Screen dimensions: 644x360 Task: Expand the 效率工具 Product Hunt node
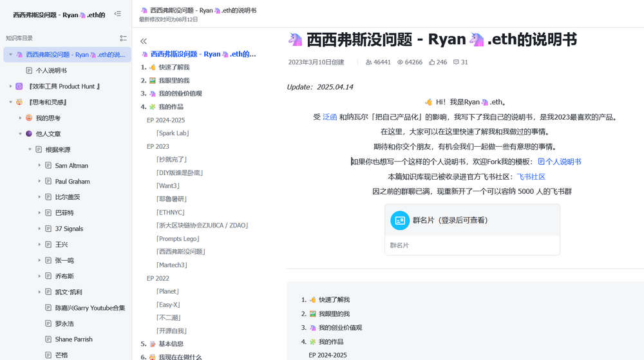[x=11, y=86]
